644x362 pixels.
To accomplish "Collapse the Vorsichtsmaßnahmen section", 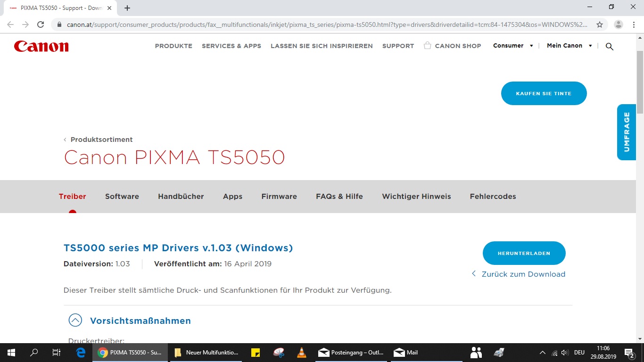I will click(x=75, y=321).
